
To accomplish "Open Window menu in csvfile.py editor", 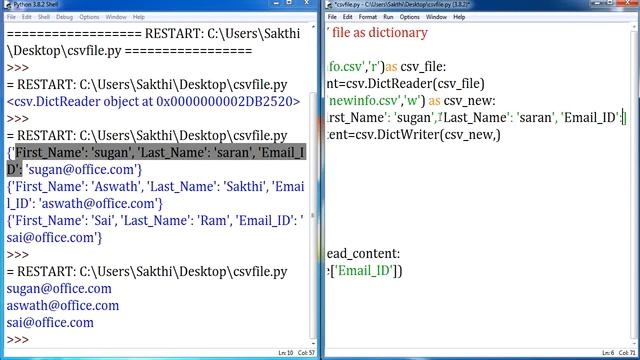I will [x=436, y=17].
